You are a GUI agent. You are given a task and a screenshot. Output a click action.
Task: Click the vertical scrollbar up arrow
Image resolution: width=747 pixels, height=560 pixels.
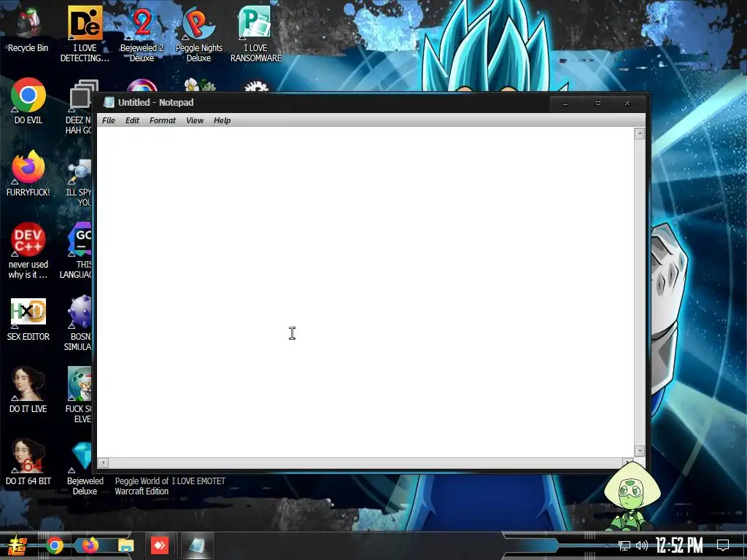639,134
